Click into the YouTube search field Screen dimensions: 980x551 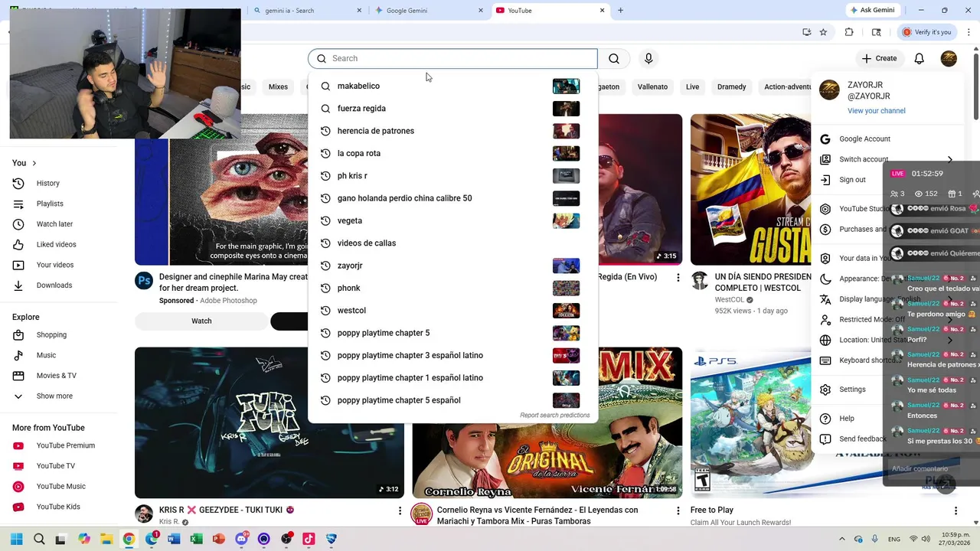tap(452, 59)
